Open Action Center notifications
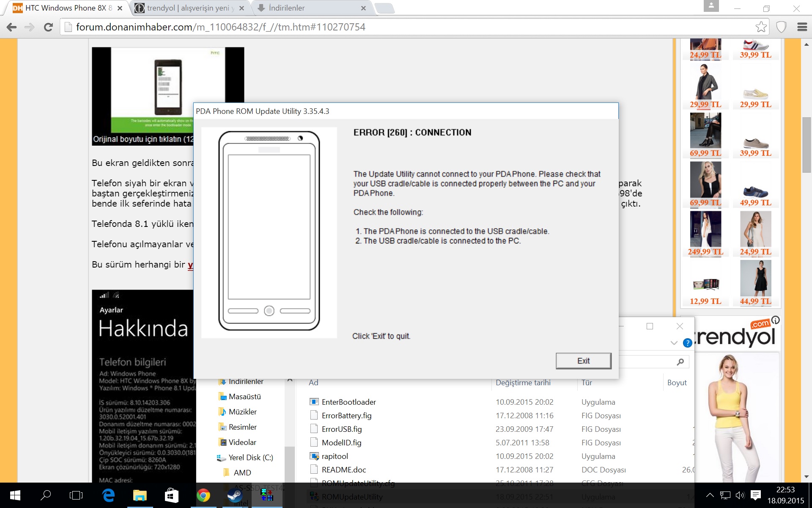The height and width of the screenshot is (508, 812). pyautogui.click(x=756, y=495)
